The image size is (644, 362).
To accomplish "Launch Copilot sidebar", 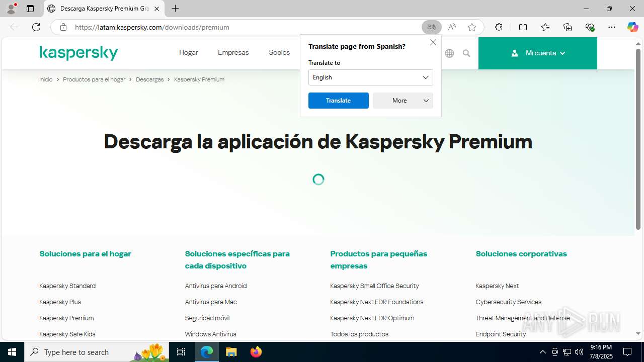I will 632,27.
